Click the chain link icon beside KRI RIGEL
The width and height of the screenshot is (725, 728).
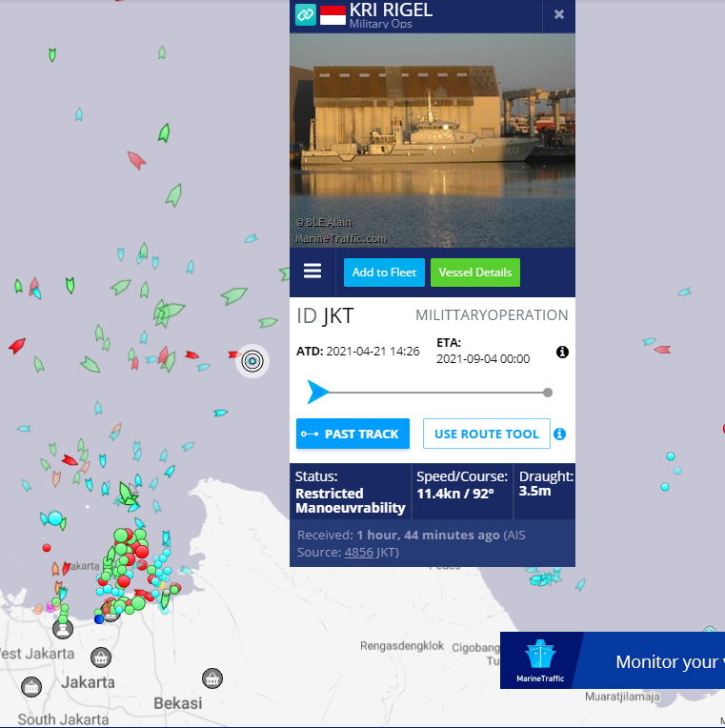click(x=305, y=14)
